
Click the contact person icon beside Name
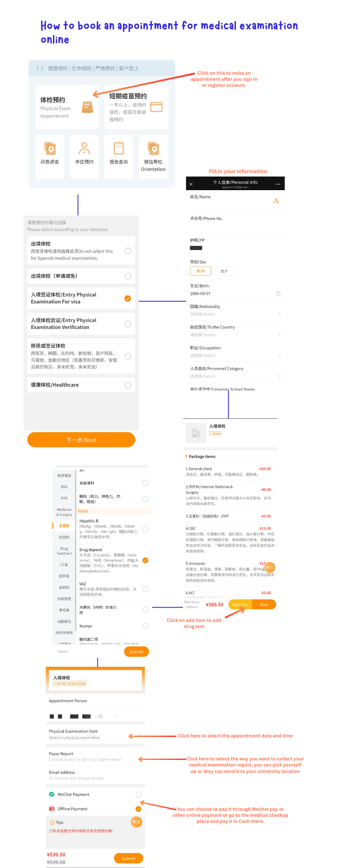(276, 201)
